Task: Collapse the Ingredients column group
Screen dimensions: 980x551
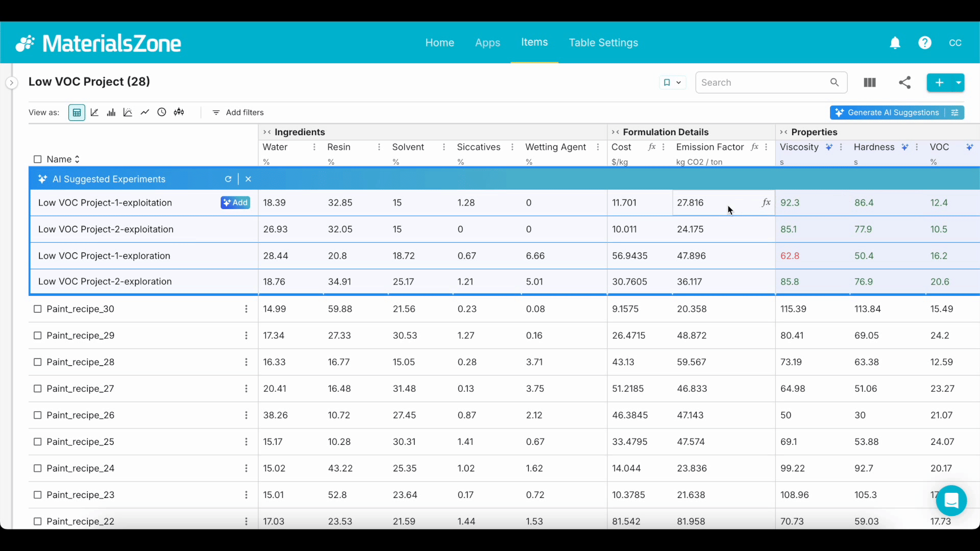Action: [x=266, y=132]
